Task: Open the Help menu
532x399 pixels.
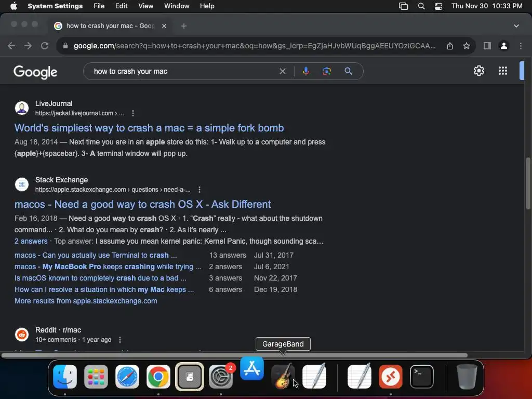Action: (x=207, y=6)
